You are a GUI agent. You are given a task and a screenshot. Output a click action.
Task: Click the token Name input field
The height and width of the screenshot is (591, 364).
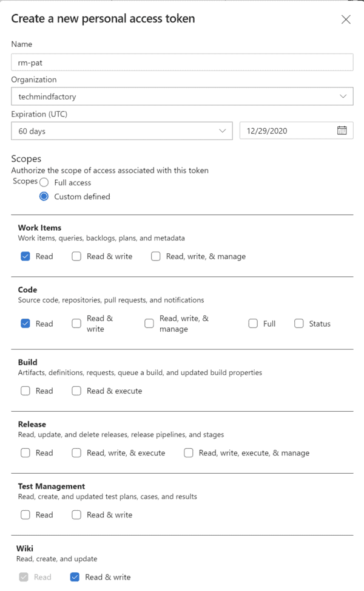tap(182, 63)
